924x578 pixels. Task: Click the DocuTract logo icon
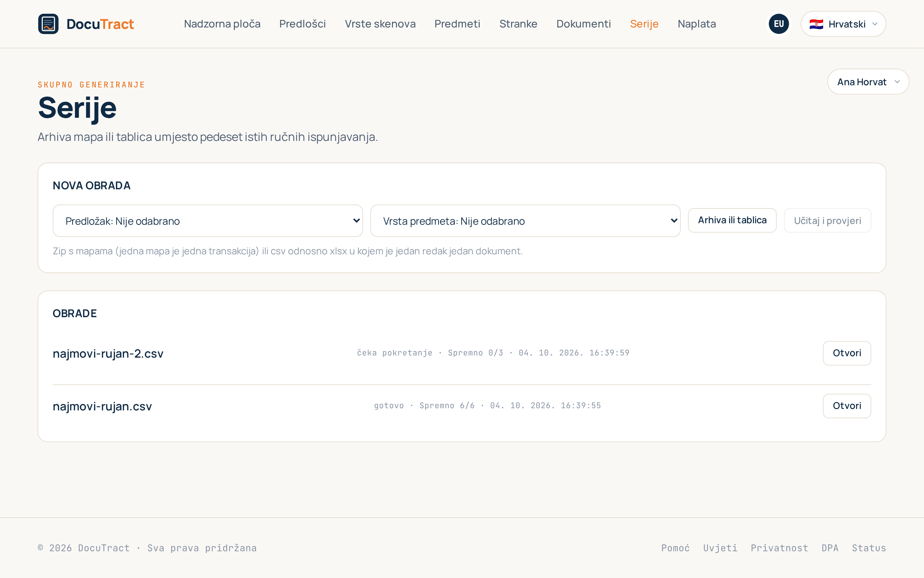coord(48,24)
